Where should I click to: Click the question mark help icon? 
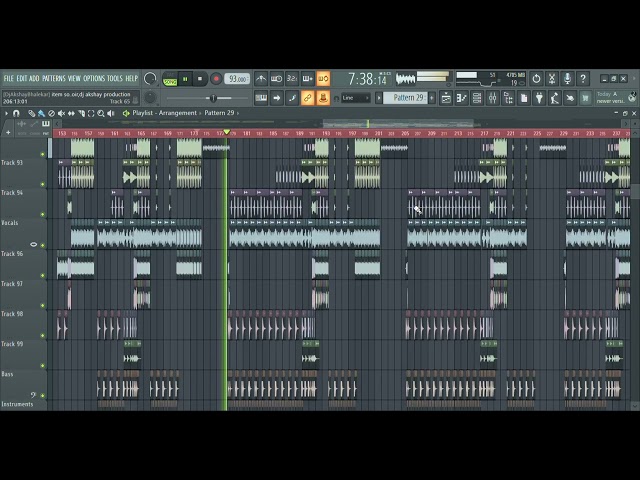(583, 78)
